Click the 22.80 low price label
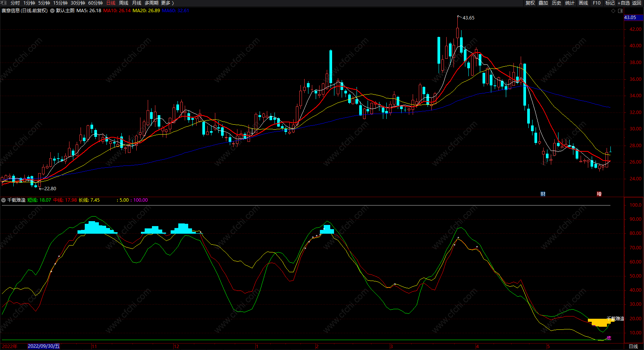644x350 pixels. [50, 189]
